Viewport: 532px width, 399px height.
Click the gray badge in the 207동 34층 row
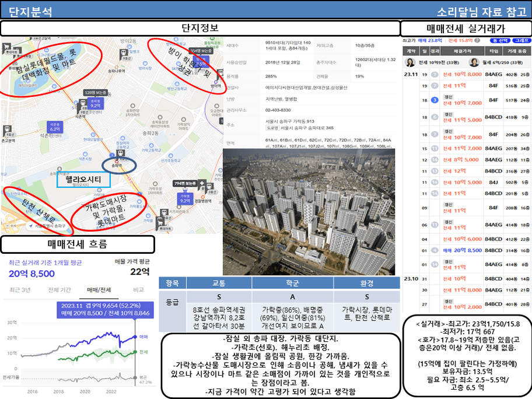click(435, 148)
